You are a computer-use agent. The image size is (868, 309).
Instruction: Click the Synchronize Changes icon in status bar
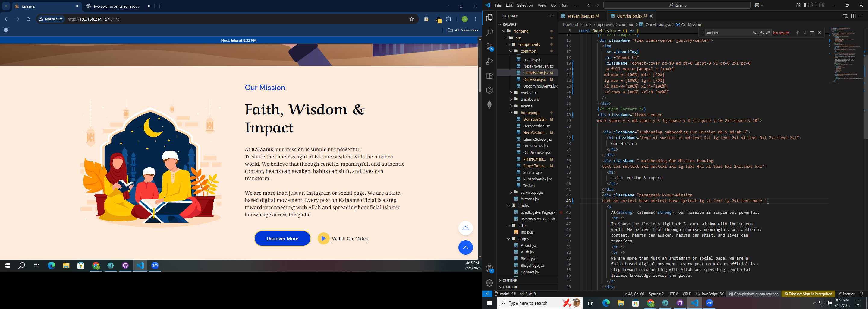point(514,294)
